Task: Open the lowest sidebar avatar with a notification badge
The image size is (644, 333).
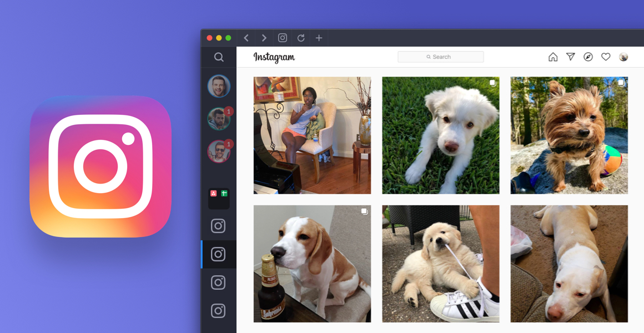Action: click(219, 152)
